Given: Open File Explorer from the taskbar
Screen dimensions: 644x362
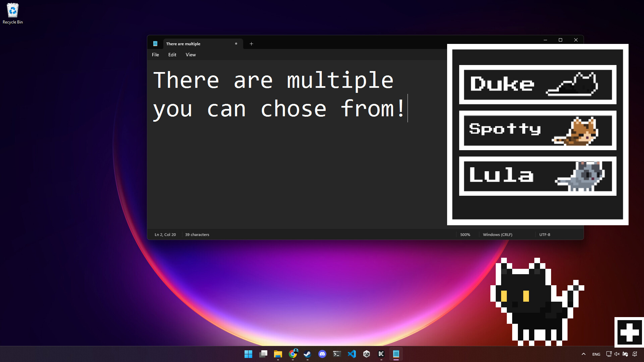Looking at the screenshot, I should pyautogui.click(x=278, y=354).
